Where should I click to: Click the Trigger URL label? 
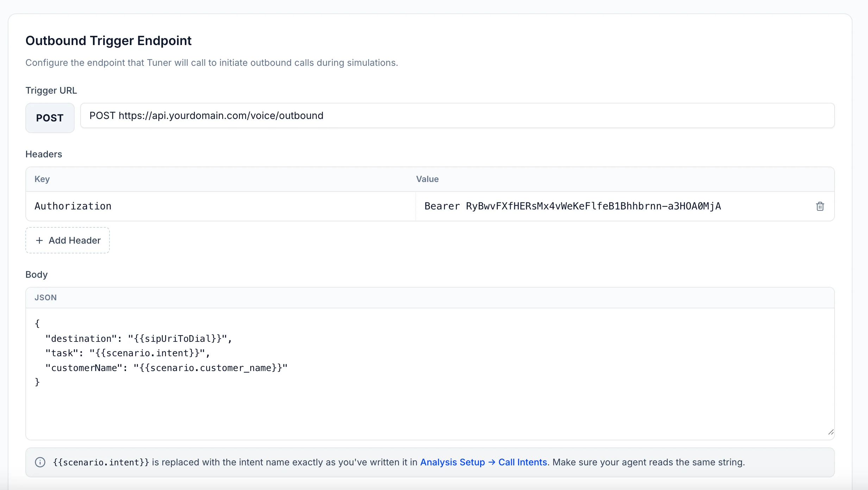(x=51, y=90)
